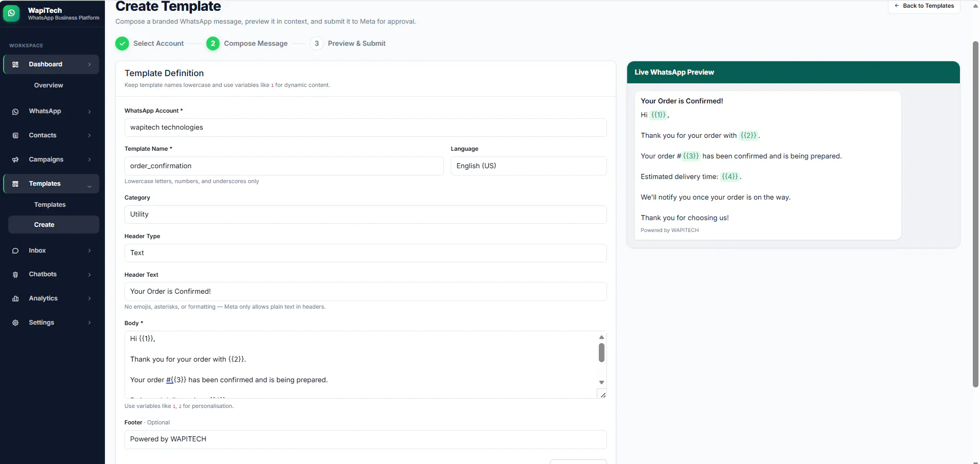Click preview text Thank you for choosing us!
The height and width of the screenshot is (464, 980).
pos(685,218)
